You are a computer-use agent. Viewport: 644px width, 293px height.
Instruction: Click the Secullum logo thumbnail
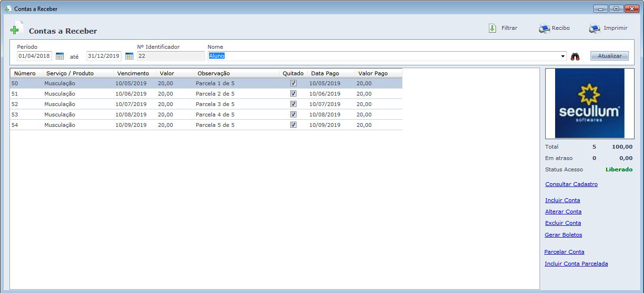[x=589, y=103]
